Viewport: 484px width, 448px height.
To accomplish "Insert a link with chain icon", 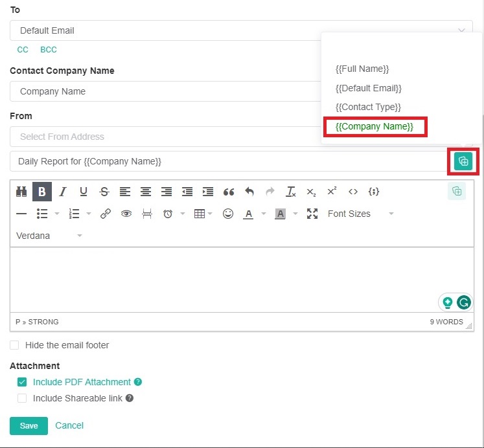I will (106, 214).
